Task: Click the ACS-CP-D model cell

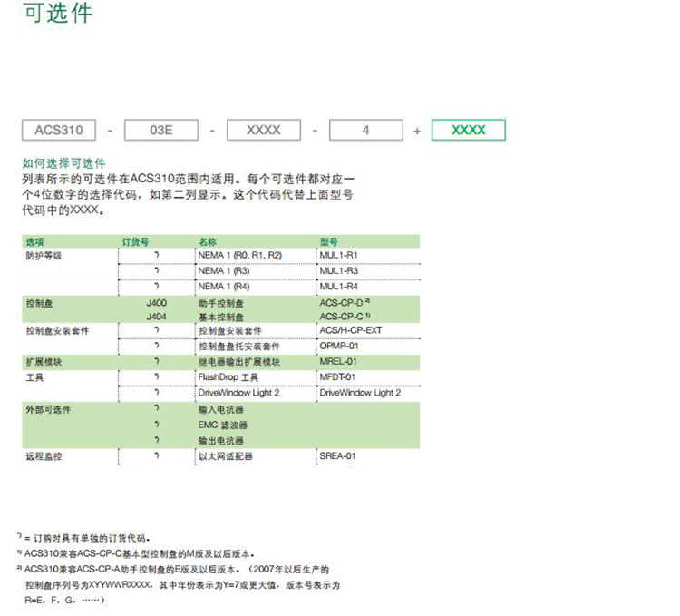Action: (345, 303)
